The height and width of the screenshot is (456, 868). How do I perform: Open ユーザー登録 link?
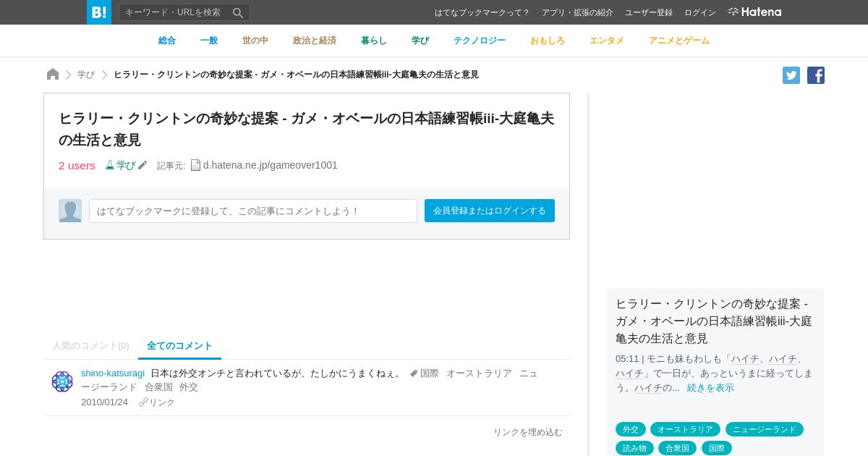(649, 12)
